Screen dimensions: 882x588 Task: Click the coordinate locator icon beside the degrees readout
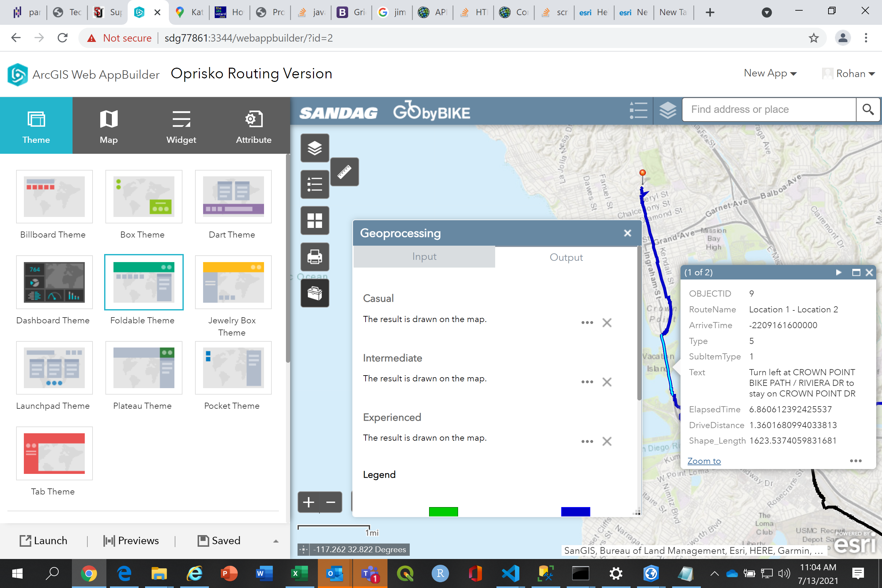pyautogui.click(x=304, y=549)
